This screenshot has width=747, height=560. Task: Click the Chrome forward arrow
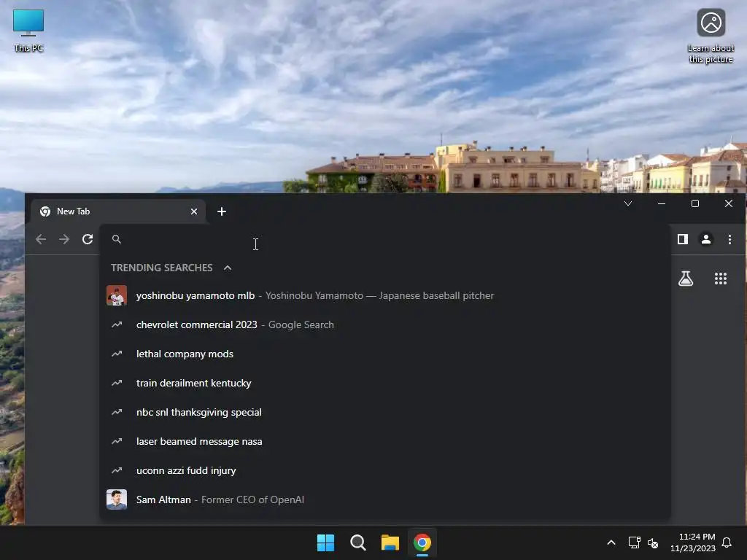coord(64,239)
